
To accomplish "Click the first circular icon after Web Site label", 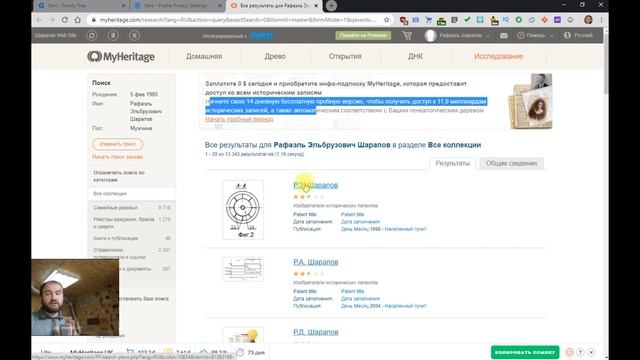I will (x=92, y=36).
